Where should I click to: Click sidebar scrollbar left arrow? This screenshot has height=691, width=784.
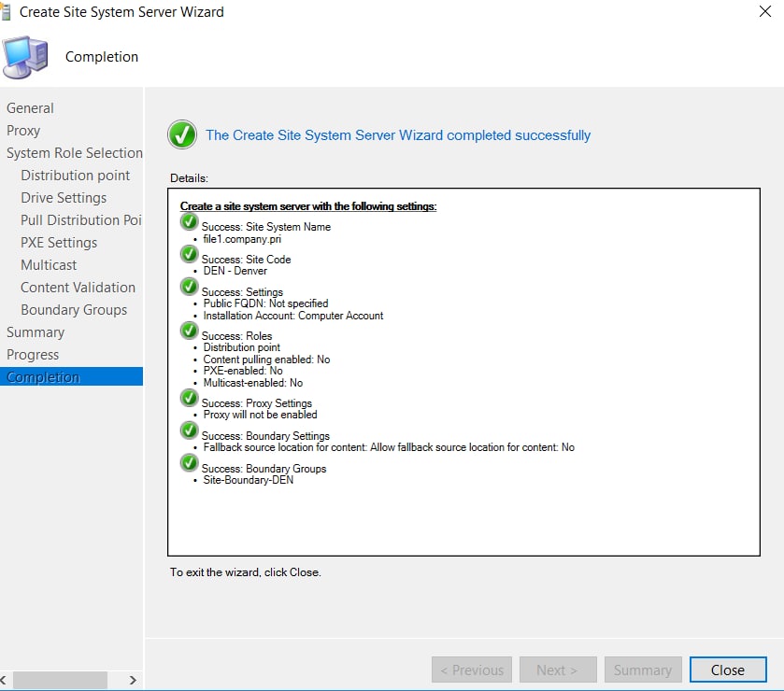[x=4, y=680]
